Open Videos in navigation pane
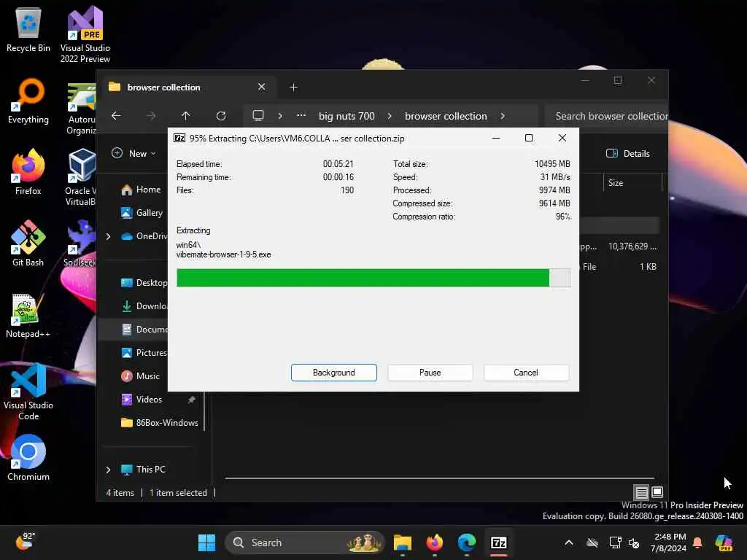 [142, 400]
